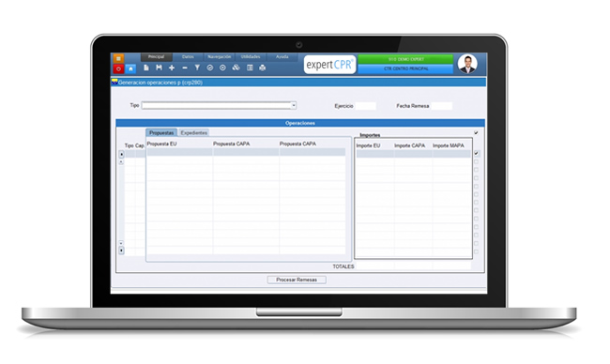Check the second row checkbox beside Importes grid

(x=476, y=161)
